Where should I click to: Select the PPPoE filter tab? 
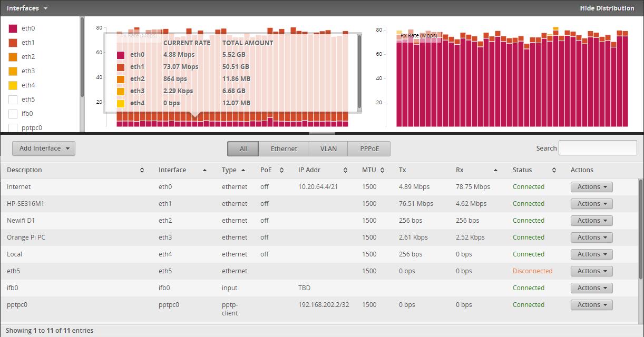[x=369, y=148]
